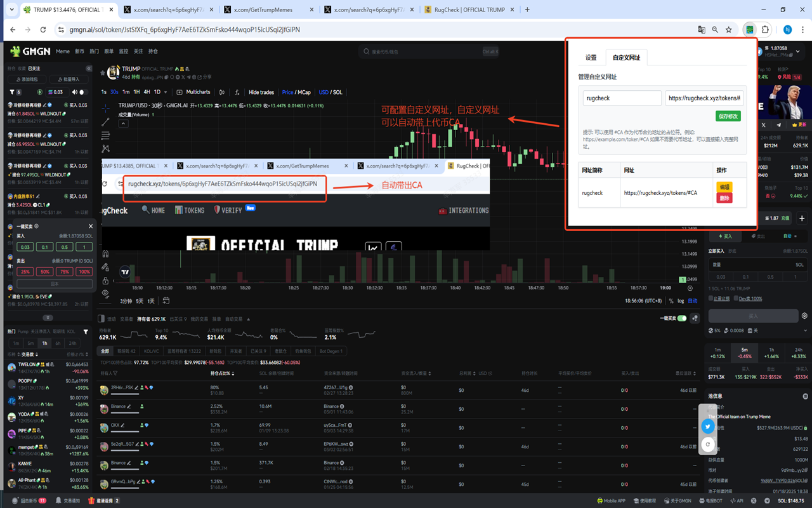Toggle Hide trades on chart
Image resolution: width=812 pixels, height=508 pixels.
coord(261,92)
